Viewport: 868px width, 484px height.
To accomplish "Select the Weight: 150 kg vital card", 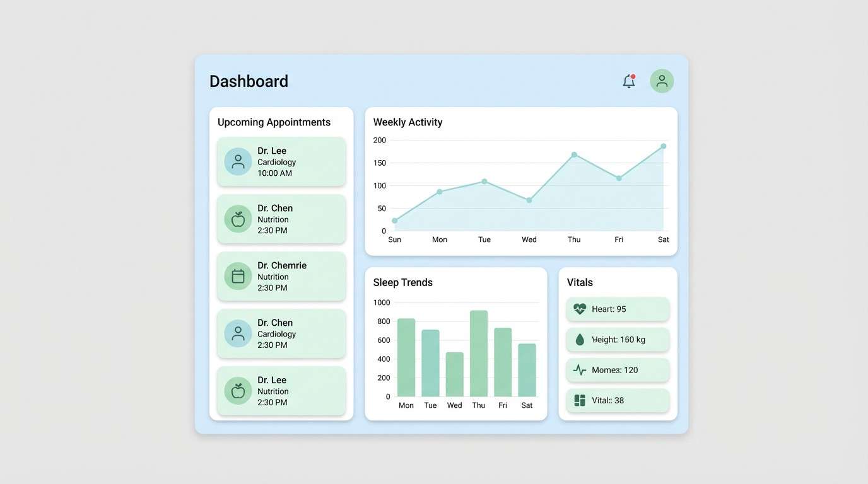I will (618, 339).
